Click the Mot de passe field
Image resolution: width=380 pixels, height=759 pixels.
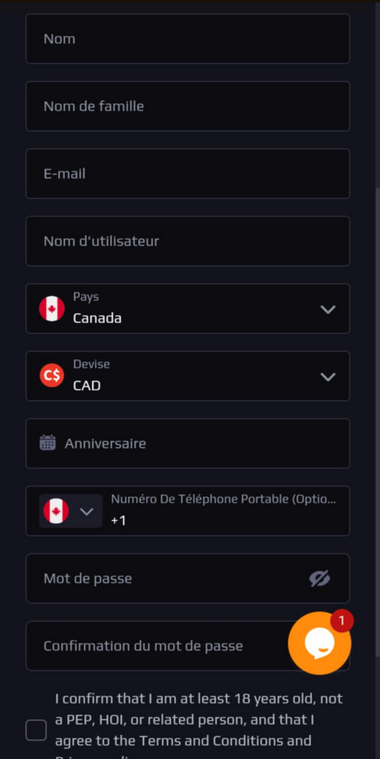(x=188, y=578)
